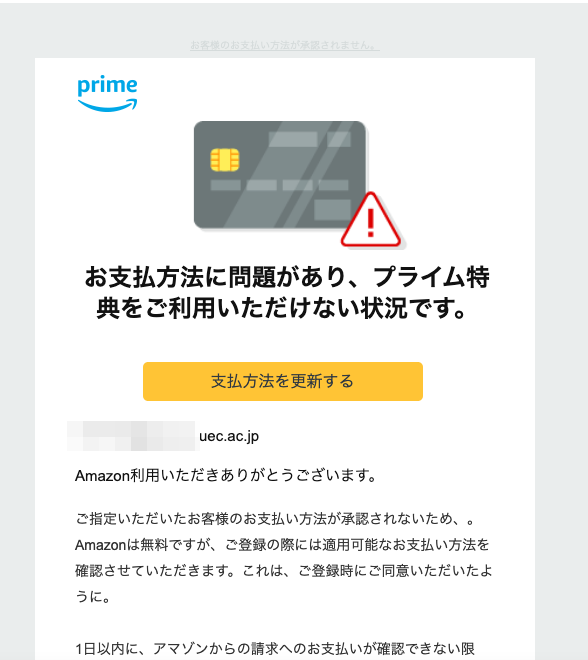This screenshot has width=588, height=660.
Task: Click the headline line 典をご利用いただけない状況です
Action: click(281, 308)
